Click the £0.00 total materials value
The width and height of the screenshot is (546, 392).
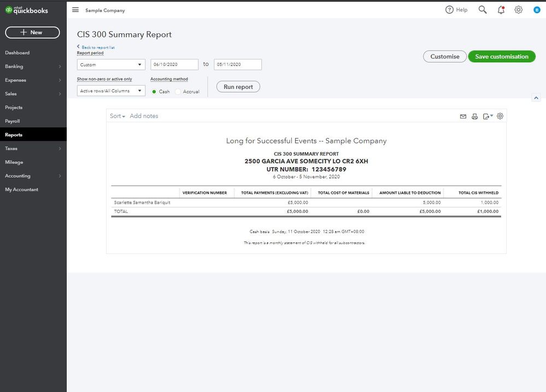coord(363,211)
